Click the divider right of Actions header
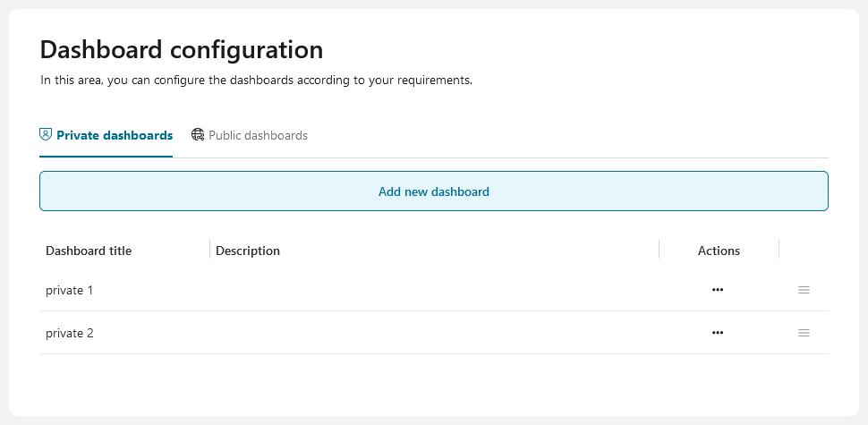The height and width of the screenshot is (425, 868). tap(779, 250)
